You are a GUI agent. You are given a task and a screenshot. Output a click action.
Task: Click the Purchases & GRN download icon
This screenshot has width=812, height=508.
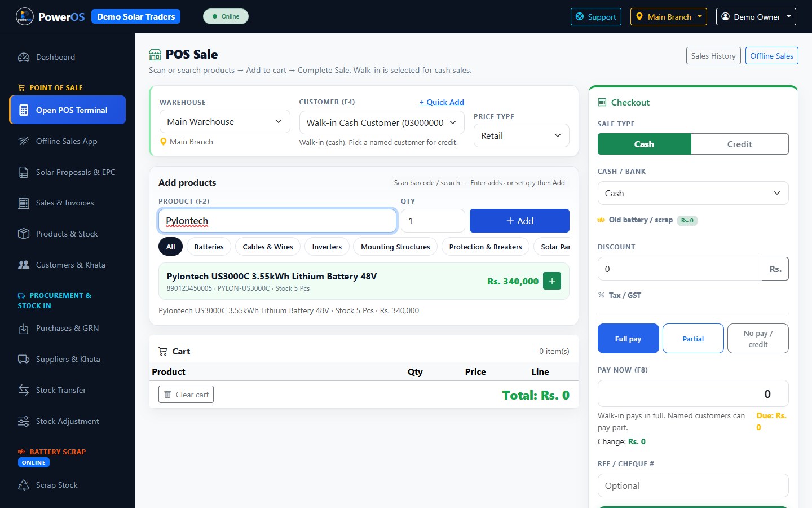pyautogui.click(x=24, y=329)
